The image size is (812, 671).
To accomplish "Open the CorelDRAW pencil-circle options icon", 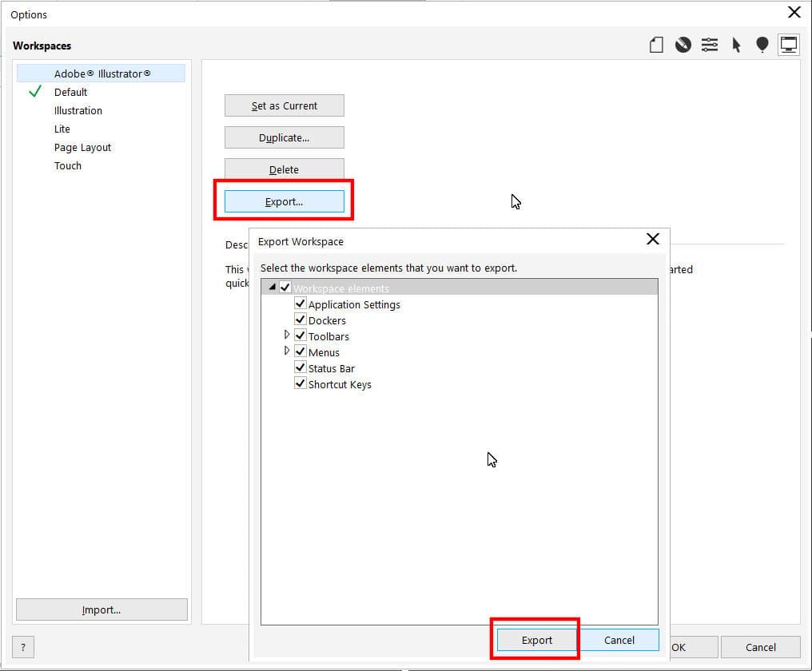I will point(683,46).
